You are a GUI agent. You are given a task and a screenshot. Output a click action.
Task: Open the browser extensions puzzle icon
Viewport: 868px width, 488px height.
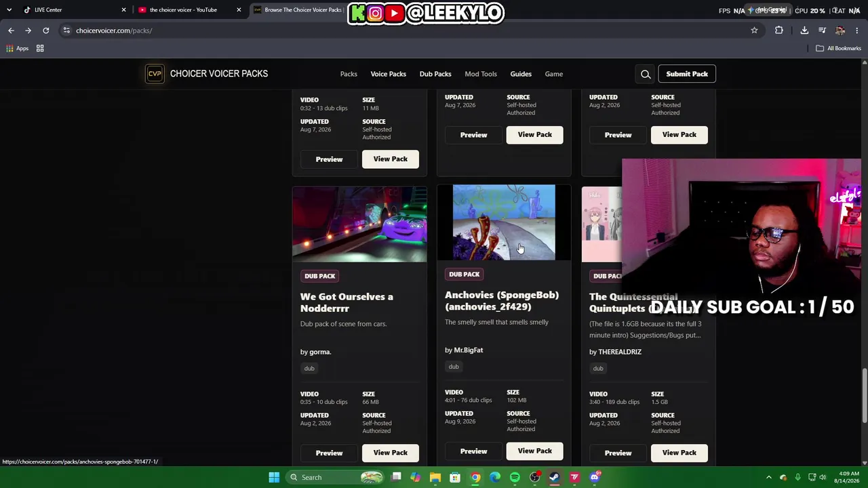tap(778, 30)
